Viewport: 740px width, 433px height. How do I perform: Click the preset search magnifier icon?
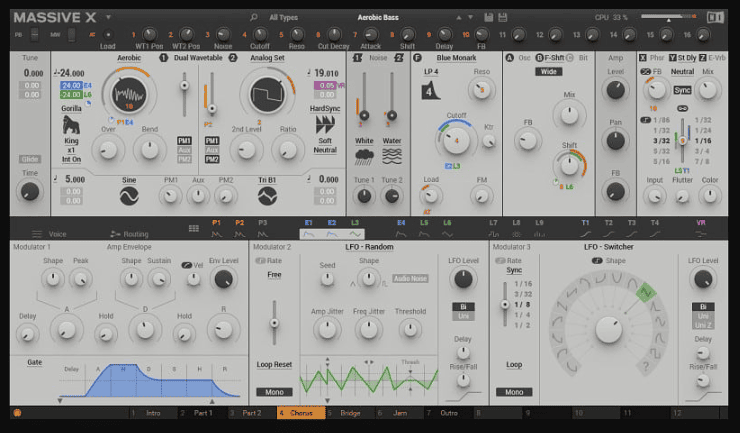click(253, 17)
